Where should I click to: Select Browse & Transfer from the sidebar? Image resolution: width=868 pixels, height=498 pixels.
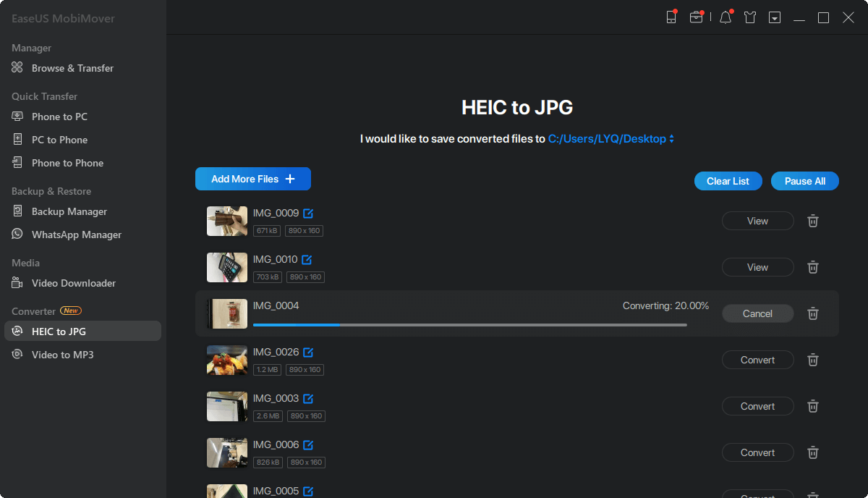point(72,68)
